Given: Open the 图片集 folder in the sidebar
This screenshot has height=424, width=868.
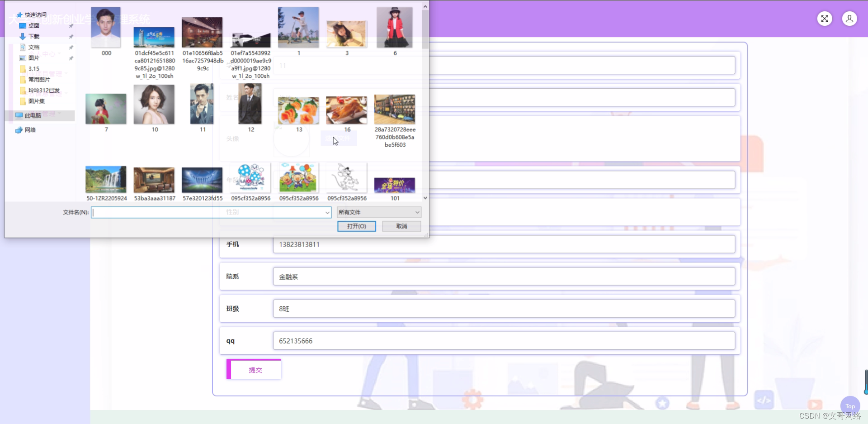Looking at the screenshot, I should click(x=33, y=101).
